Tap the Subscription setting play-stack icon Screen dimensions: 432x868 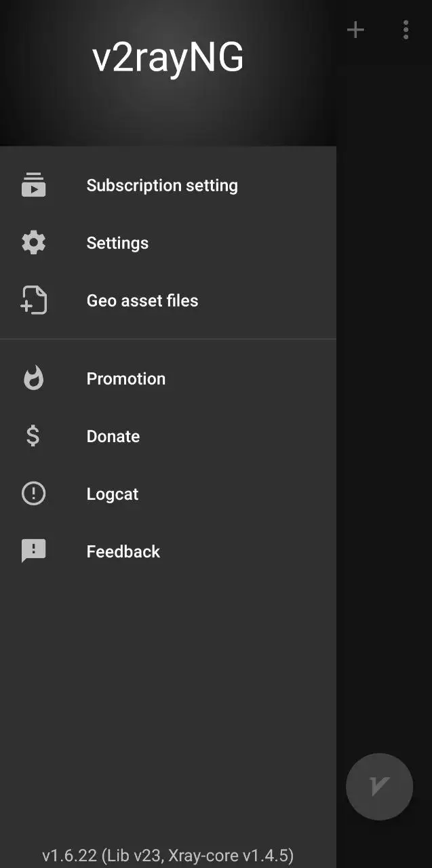coord(33,185)
